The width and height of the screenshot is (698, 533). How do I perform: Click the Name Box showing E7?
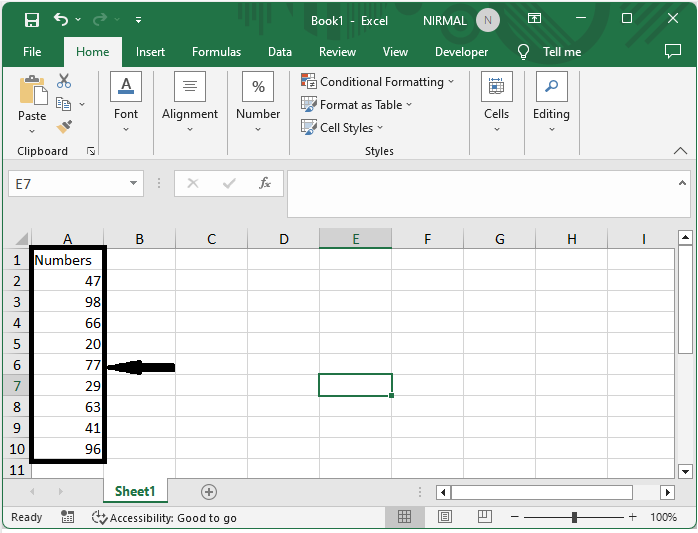[x=68, y=183]
